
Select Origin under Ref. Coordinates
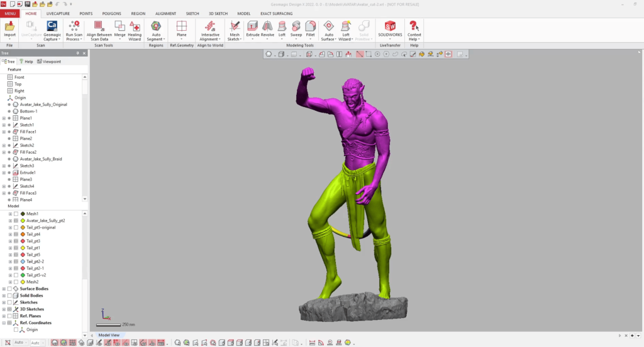(x=32, y=330)
